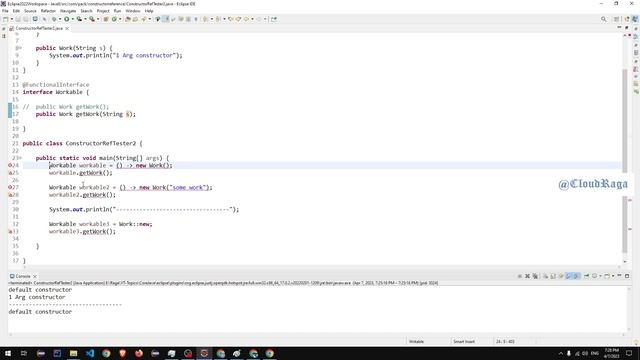Screen dimensions: 640x360
Task: Open the Debug dropdown arrow
Action: [60, 19]
